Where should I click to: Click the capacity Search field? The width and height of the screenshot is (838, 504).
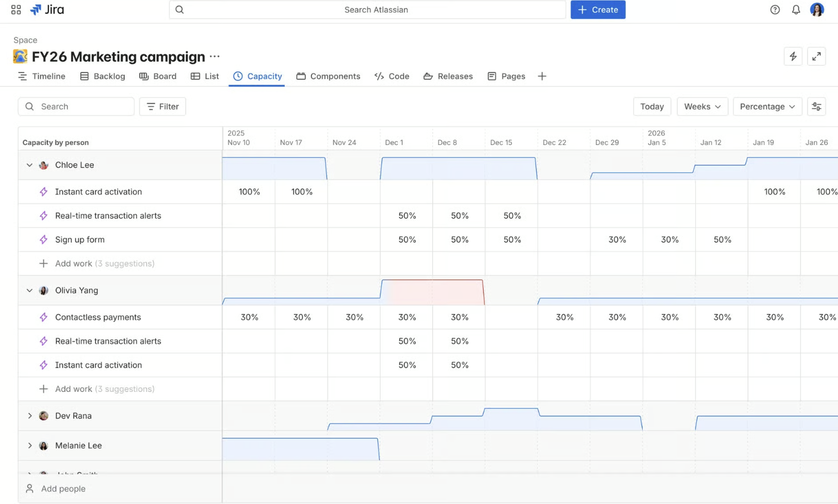click(76, 106)
